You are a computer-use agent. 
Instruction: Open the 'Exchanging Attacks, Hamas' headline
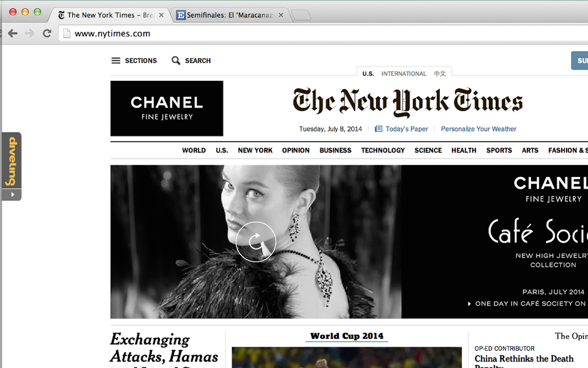[164, 349]
